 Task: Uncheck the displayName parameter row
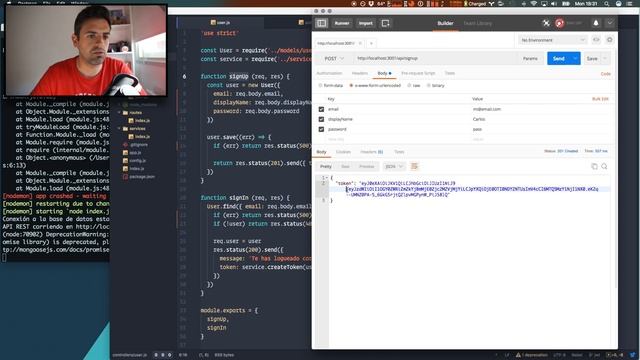321,119
